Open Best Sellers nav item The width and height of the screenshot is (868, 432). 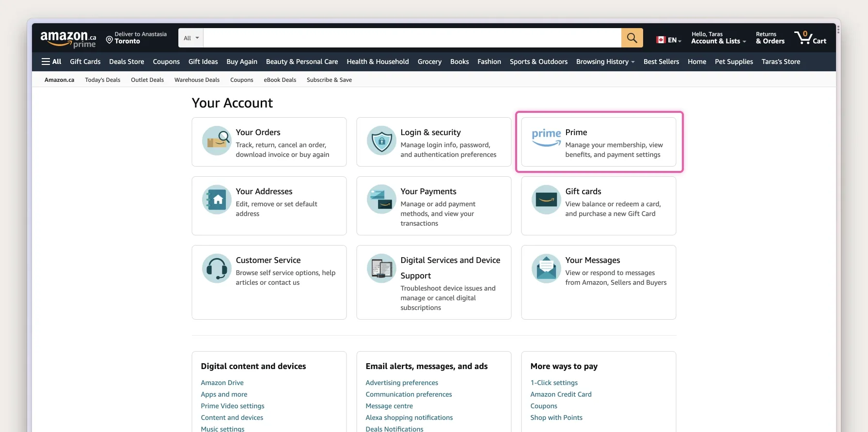[x=661, y=62]
